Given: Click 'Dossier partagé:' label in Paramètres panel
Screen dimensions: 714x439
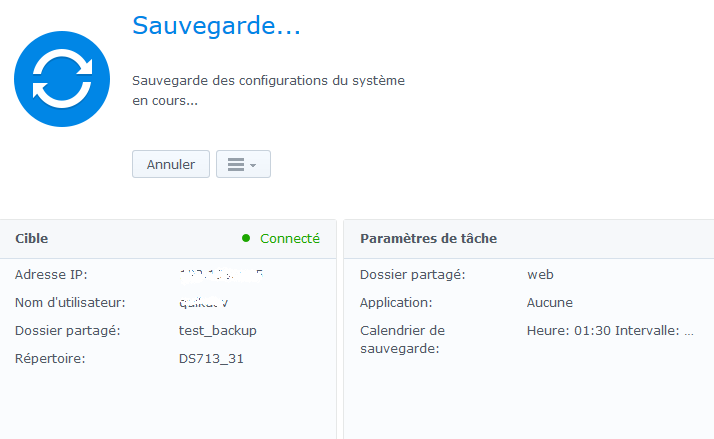Looking at the screenshot, I should pyautogui.click(x=413, y=275).
